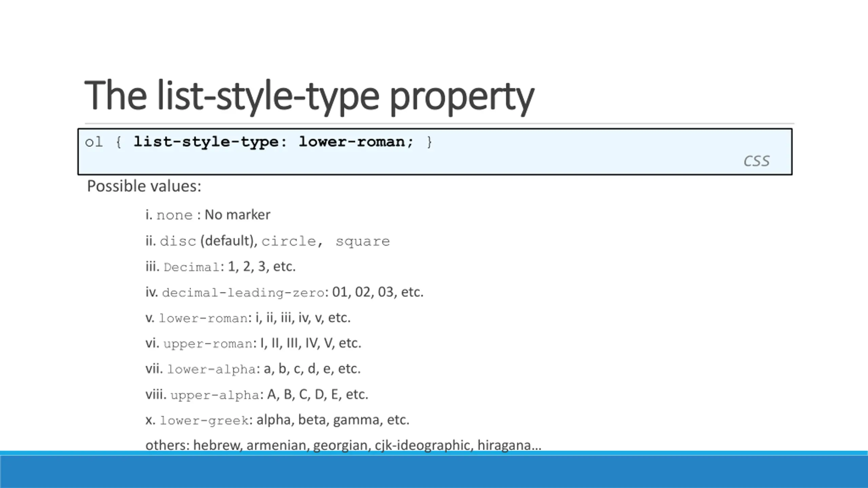
Task: Click the slide title 'The list-style-type property'
Action: tap(309, 96)
